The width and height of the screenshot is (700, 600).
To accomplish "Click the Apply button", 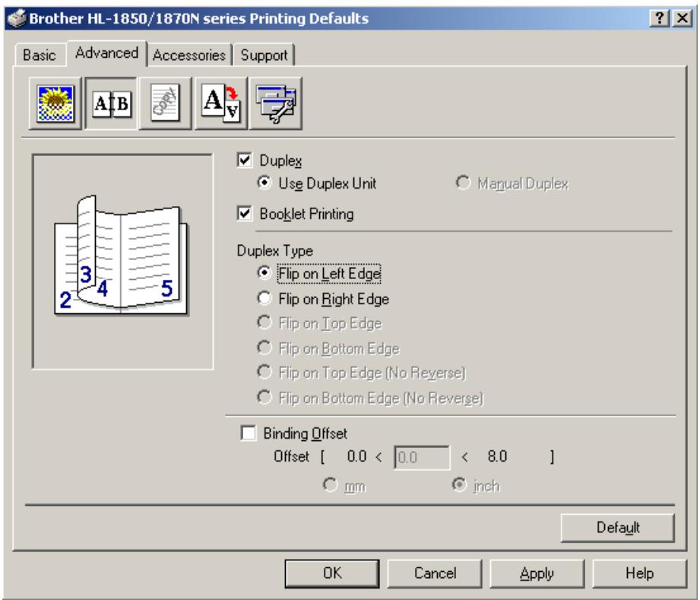I will [x=537, y=573].
